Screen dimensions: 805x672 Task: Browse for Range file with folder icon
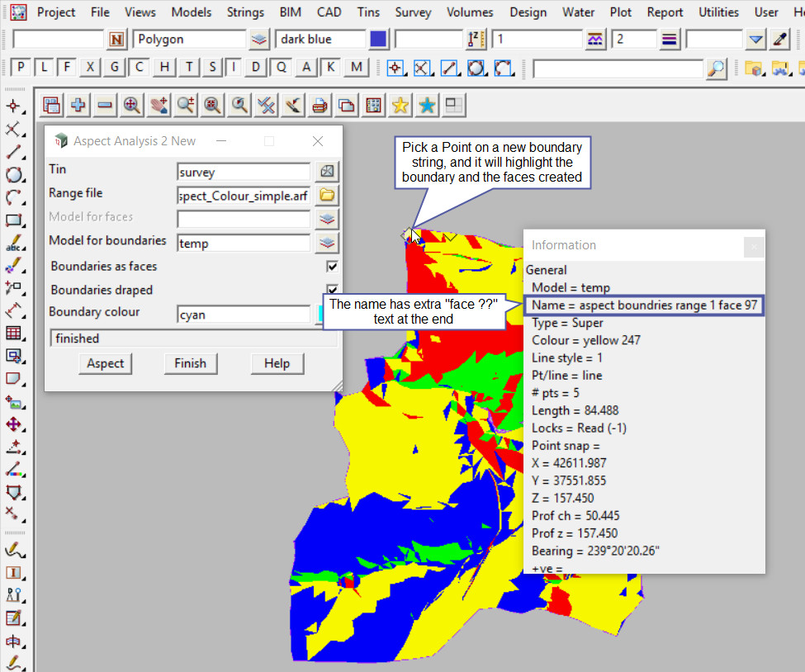328,196
